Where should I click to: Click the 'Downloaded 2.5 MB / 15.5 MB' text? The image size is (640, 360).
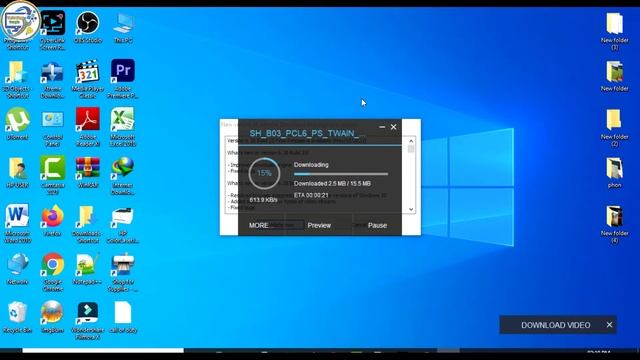coord(332,184)
